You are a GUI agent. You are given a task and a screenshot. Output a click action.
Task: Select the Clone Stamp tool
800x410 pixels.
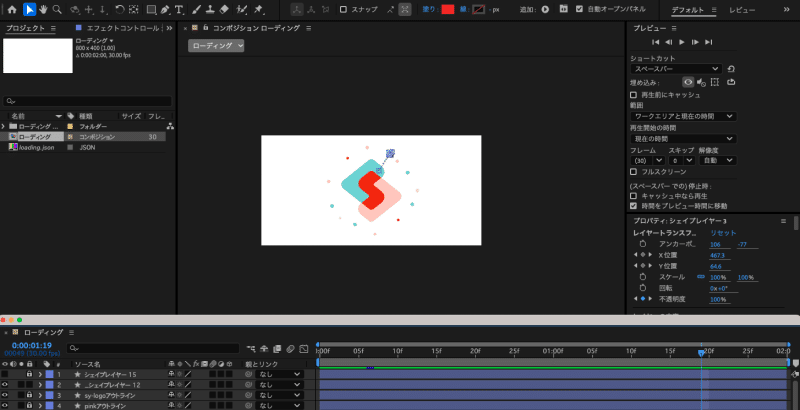click(x=210, y=9)
